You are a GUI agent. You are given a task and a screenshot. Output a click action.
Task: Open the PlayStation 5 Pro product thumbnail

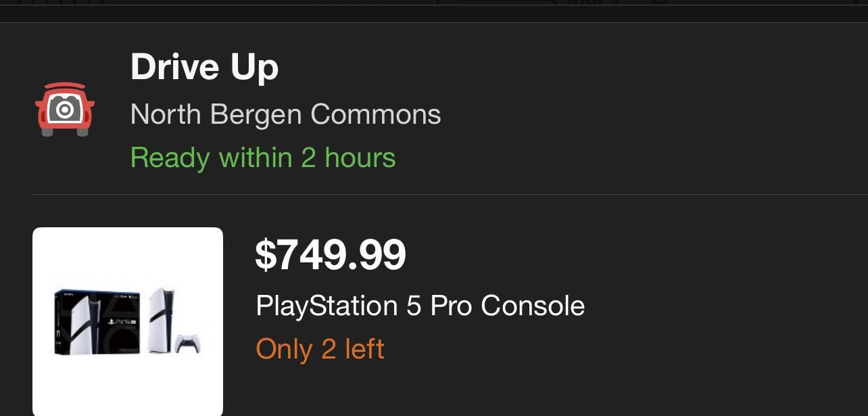click(x=128, y=322)
